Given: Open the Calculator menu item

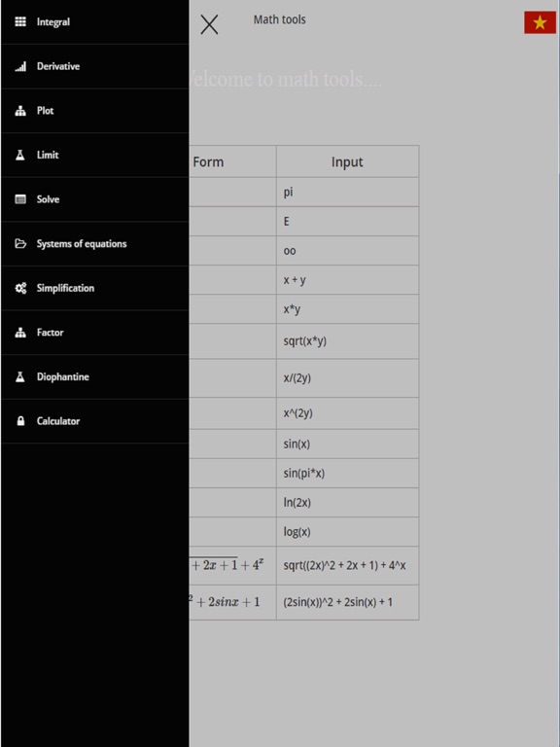Looking at the screenshot, I should point(94,420).
